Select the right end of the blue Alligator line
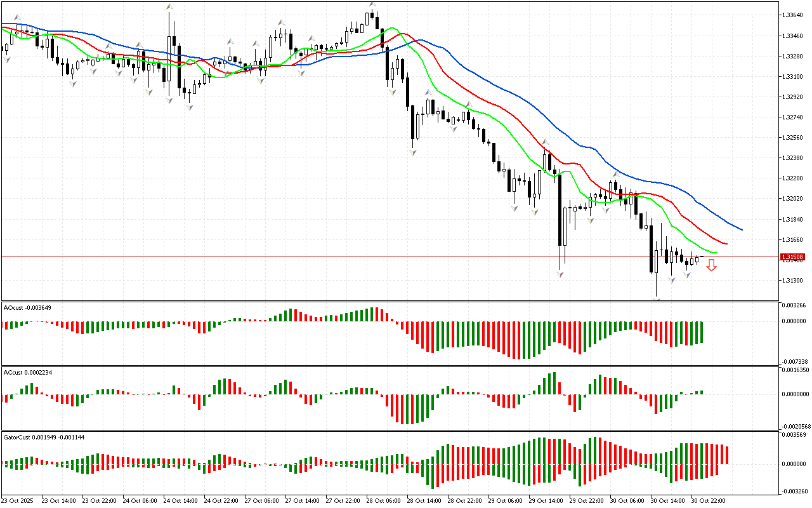 click(741, 229)
